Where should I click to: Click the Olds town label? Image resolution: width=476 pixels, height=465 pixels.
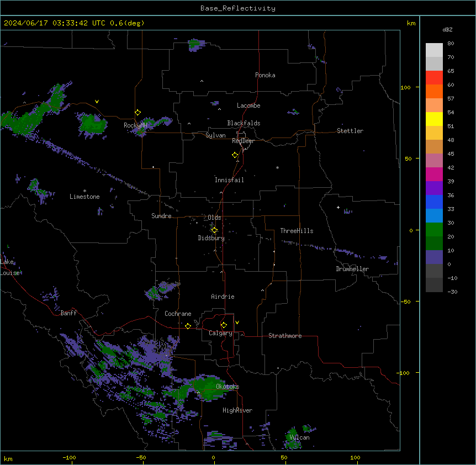214,218
